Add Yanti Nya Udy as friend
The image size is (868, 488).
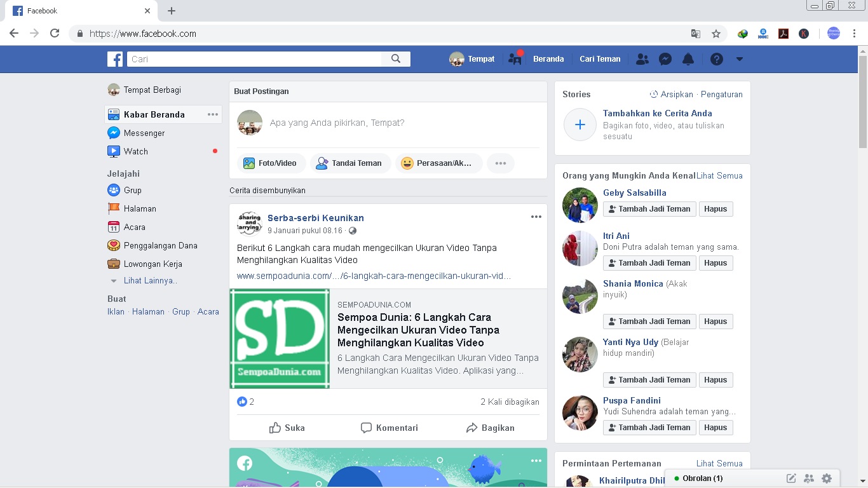click(649, 380)
